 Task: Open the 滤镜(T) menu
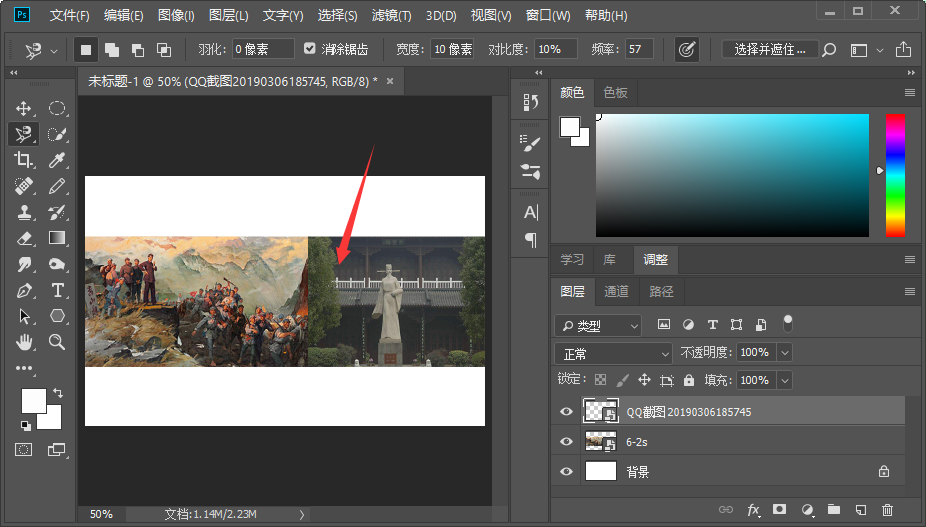pyautogui.click(x=391, y=15)
